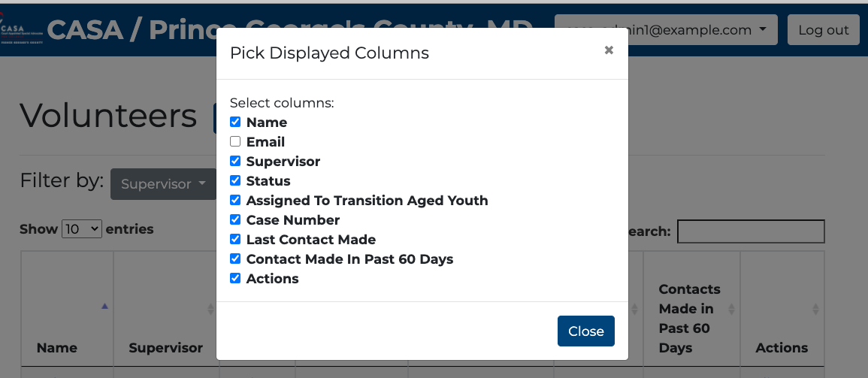The height and width of the screenshot is (378, 868).
Task: Click the CASA logo in the header
Action: [x=22, y=30]
